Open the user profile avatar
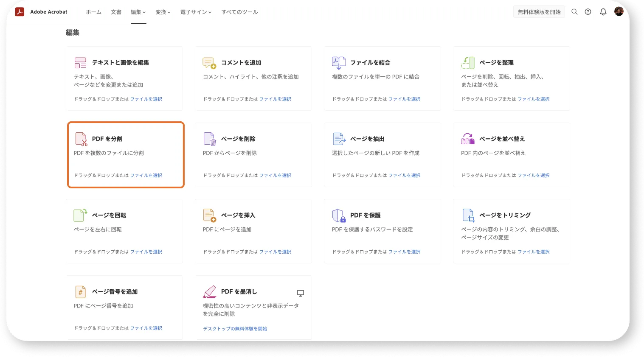The height and width of the screenshot is (358, 644). point(619,11)
